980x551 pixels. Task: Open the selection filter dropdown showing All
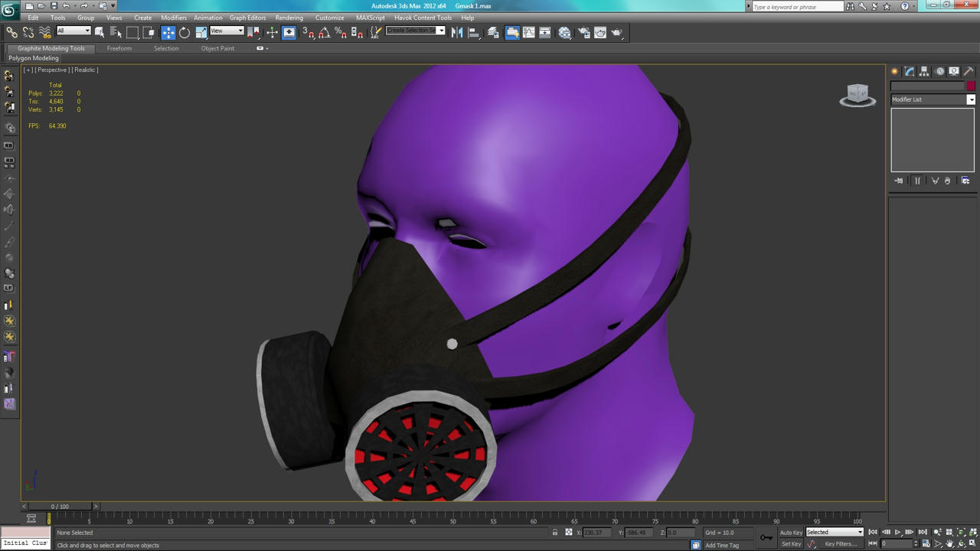tap(73, 31)
